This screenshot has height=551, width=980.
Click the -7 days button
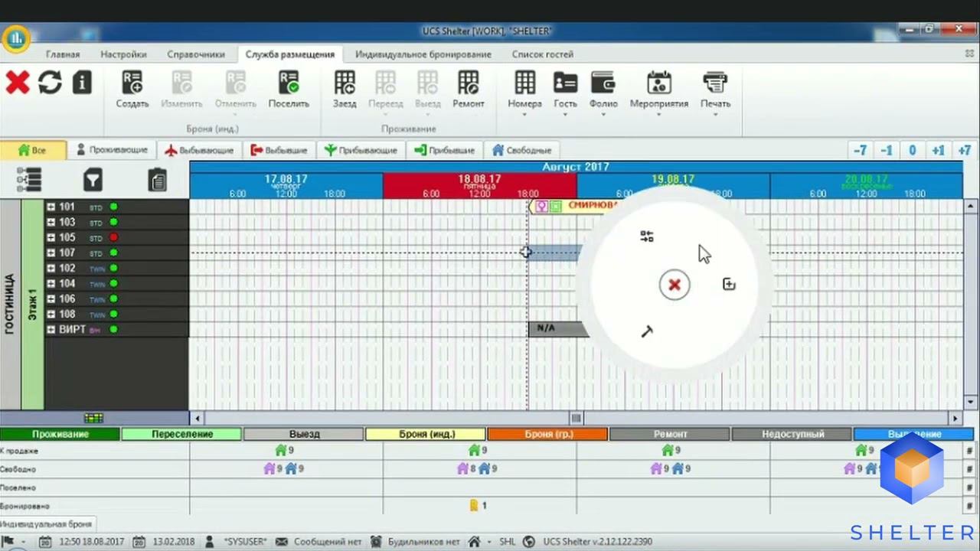[x=861, y=150]
